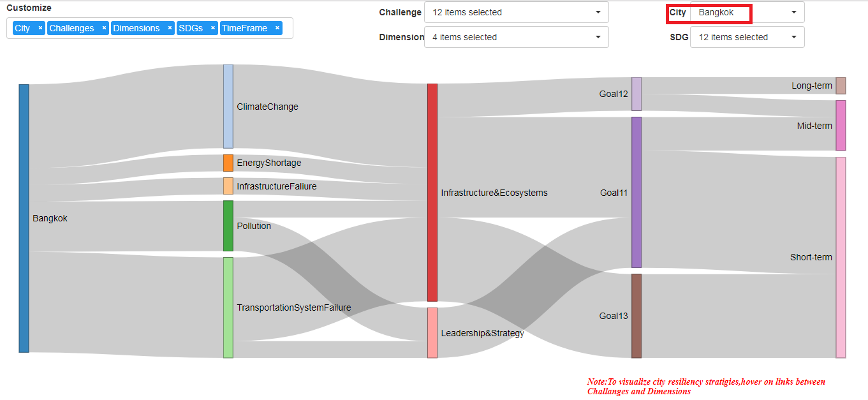The height and width of the screenshot is (400, 868).
Task: Select the red Infrastructure&Ecosystems node
Action: [432, 193]
